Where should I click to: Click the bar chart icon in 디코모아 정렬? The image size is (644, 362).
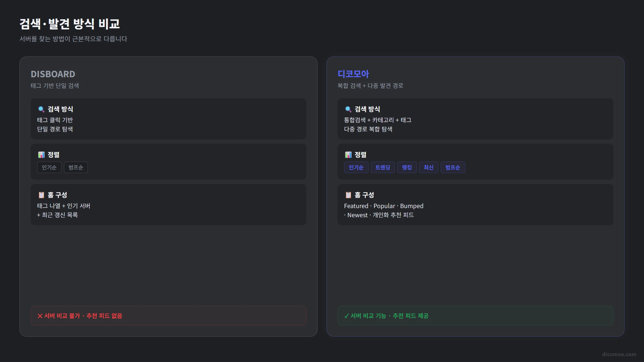(x=348, y=155)
